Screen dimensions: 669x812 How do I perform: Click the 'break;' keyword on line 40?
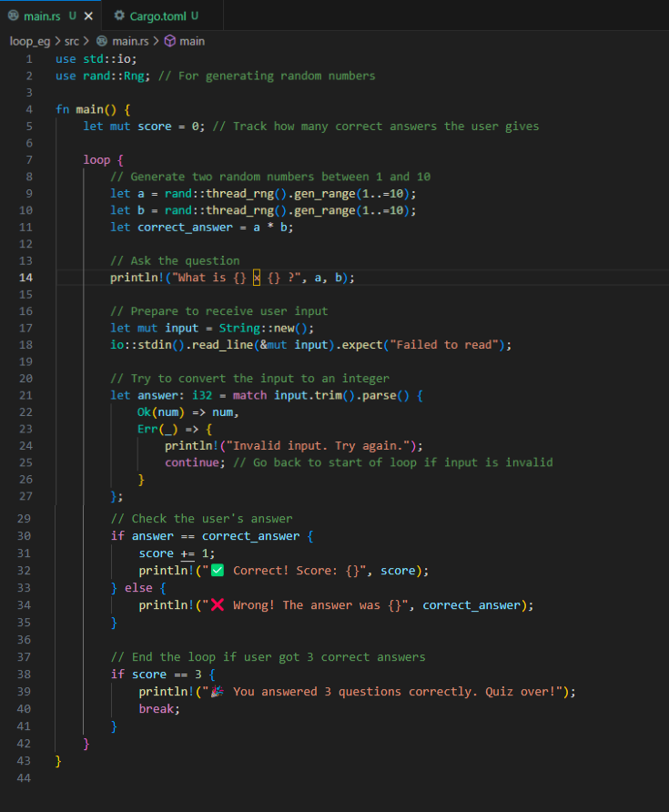[159, 709]
